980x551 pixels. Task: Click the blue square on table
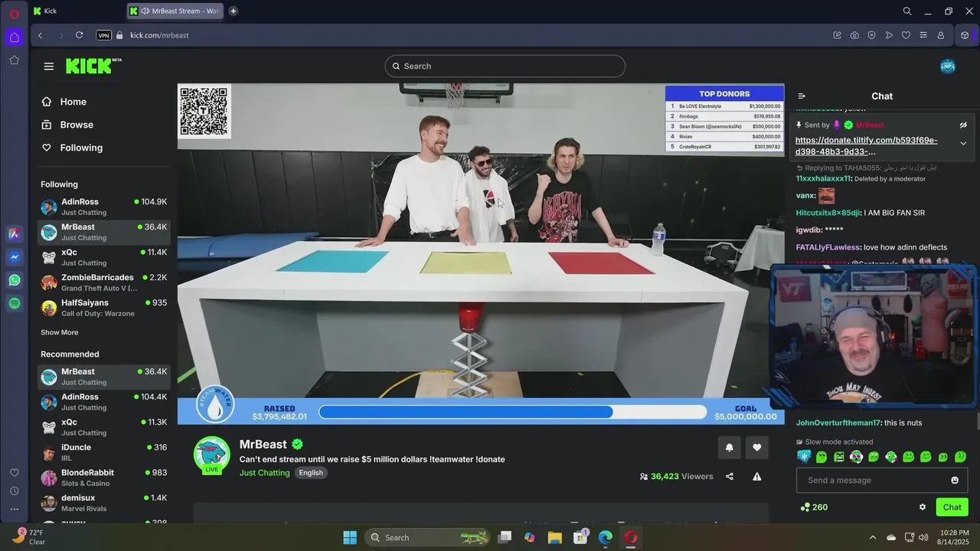(332, 261)
